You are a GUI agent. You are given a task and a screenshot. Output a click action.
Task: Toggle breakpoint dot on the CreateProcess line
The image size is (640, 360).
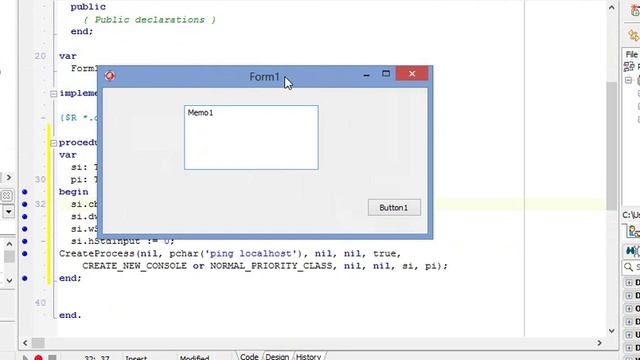pos(24,254)
